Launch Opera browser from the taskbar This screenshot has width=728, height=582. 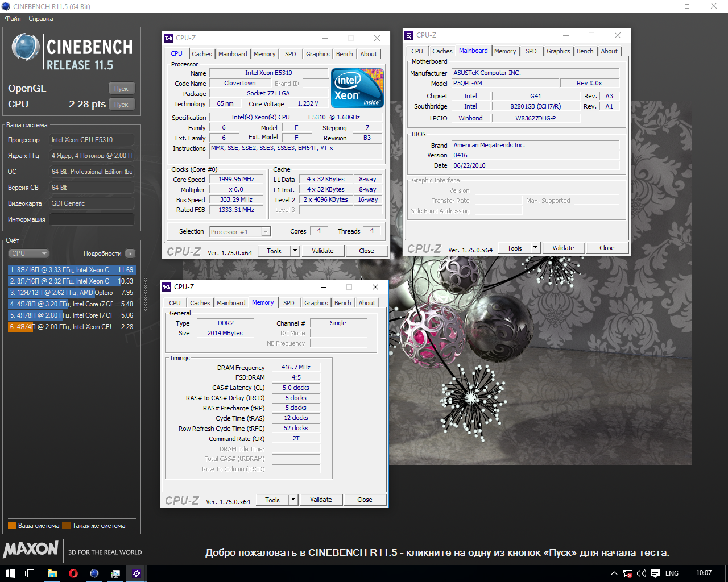coord(73,573)
